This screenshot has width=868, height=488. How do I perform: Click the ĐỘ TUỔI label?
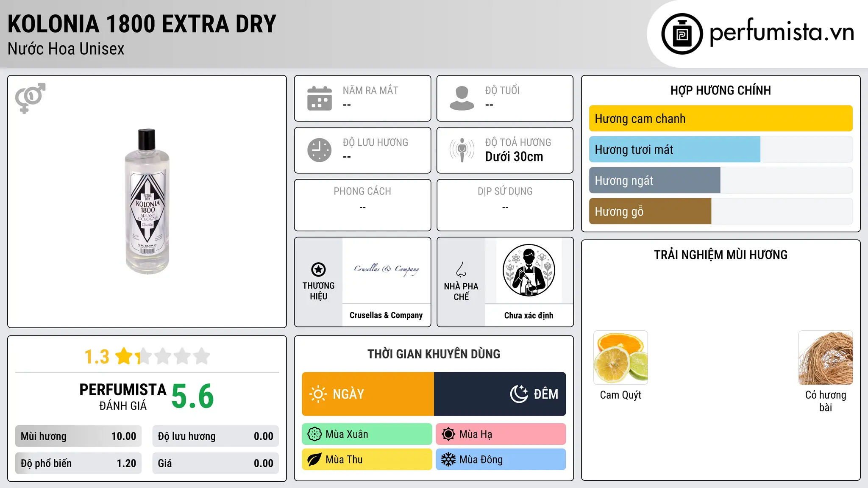click(502, 90)
